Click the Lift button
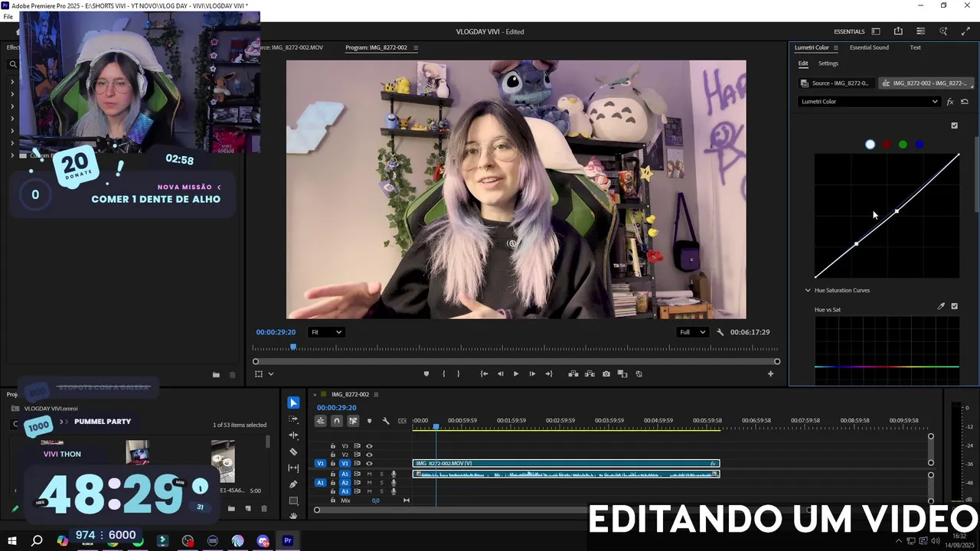Image resolution: width=980 pixels, height=551 pixels. point(573,374)
